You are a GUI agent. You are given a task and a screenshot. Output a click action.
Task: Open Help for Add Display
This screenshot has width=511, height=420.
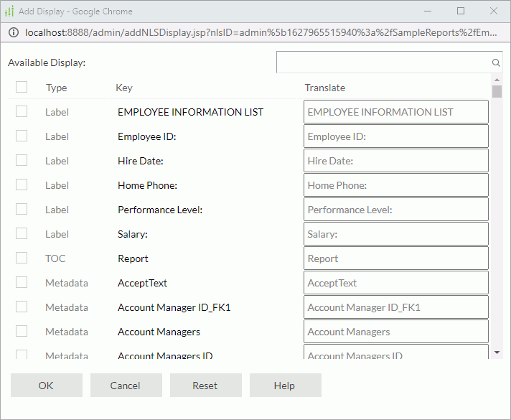tap(285, 386)
